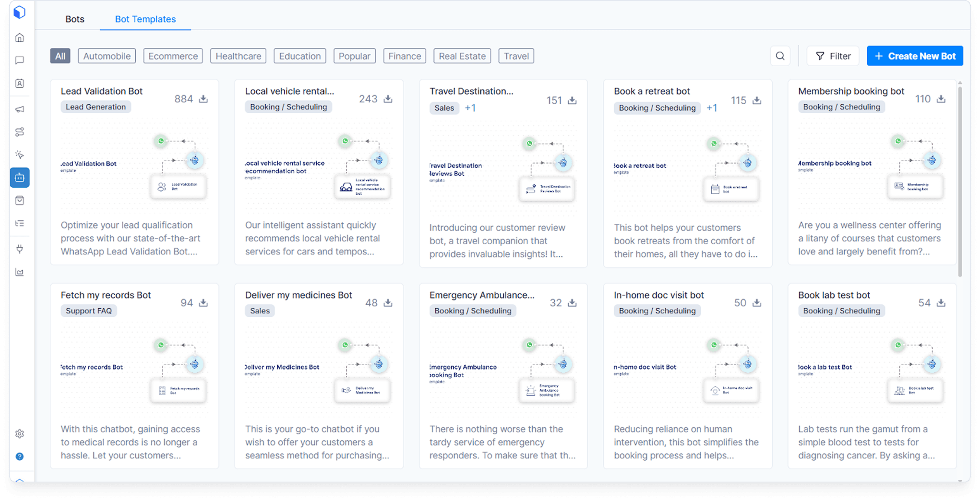Download the Lead Validation Bot template
This screenshot has height=501, width=980.
203,98
